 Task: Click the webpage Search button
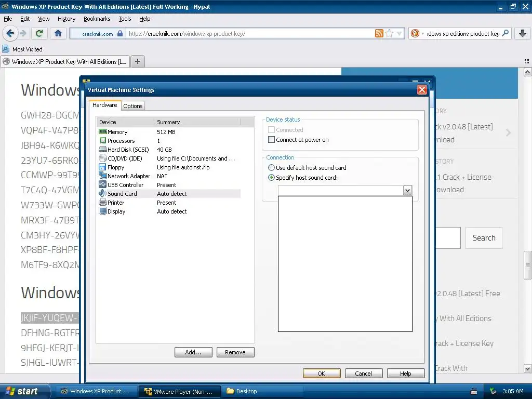[x=484, y=238]
